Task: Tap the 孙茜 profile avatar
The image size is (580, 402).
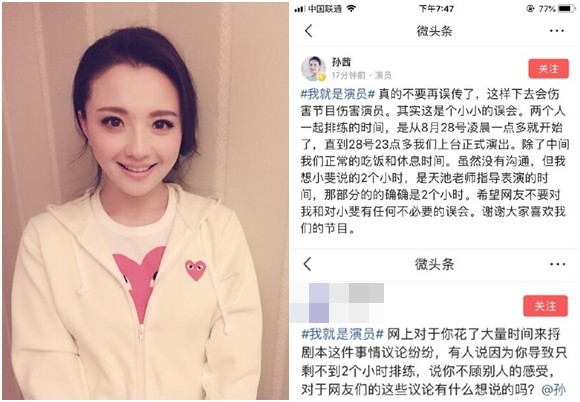Action: point(313,68)
